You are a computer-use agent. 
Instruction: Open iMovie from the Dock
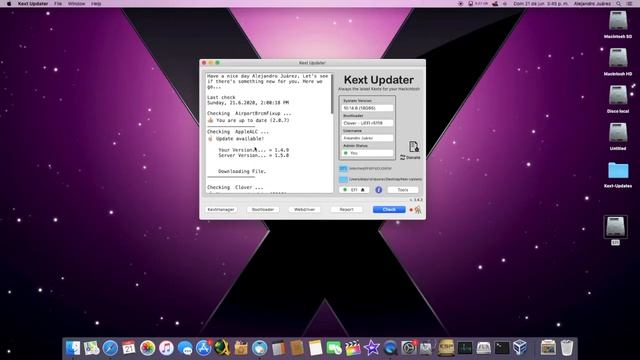371,348
